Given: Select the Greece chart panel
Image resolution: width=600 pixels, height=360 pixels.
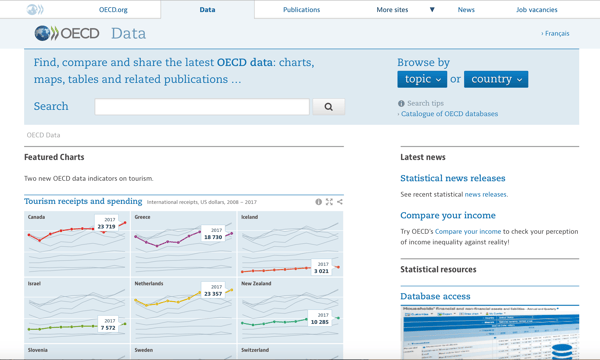Looking at the screenshot, I should point(184,244).
